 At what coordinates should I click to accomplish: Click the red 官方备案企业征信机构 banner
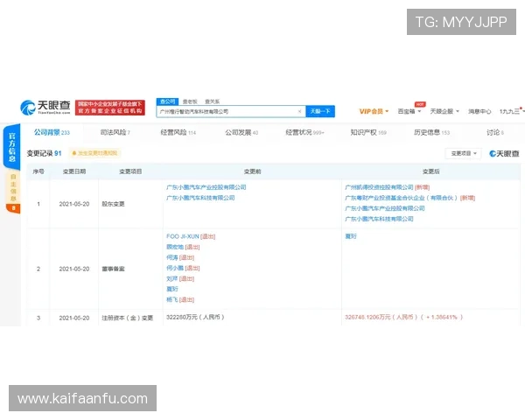pos(110,108)
